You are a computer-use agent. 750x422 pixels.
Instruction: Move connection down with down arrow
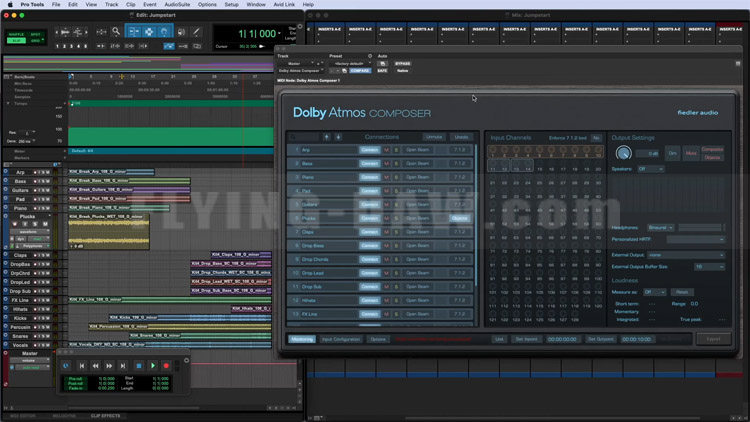(338, 137)
